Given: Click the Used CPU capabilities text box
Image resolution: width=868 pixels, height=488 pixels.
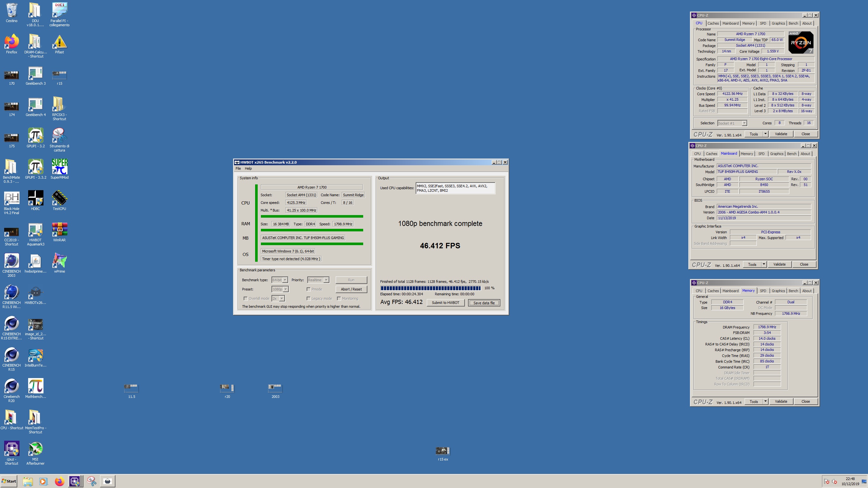Looking at the screenshot, I should pyautogui.click(x=455, y=188).
